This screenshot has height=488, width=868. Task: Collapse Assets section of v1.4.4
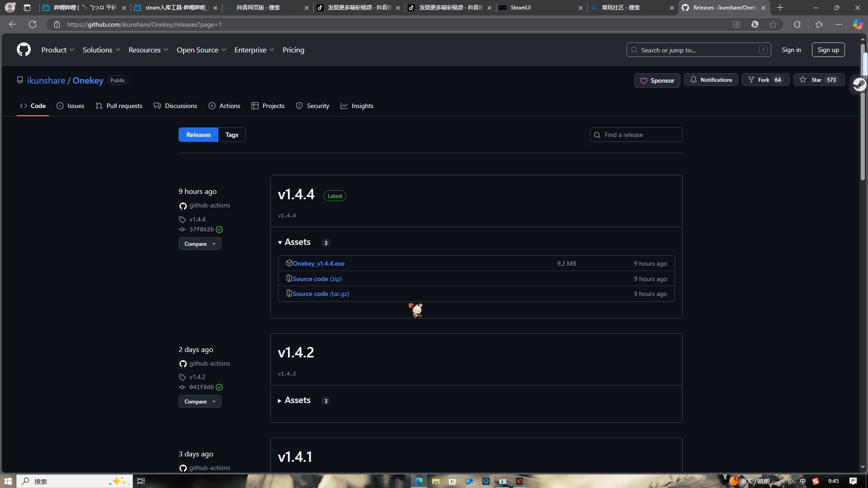(294, 242)
